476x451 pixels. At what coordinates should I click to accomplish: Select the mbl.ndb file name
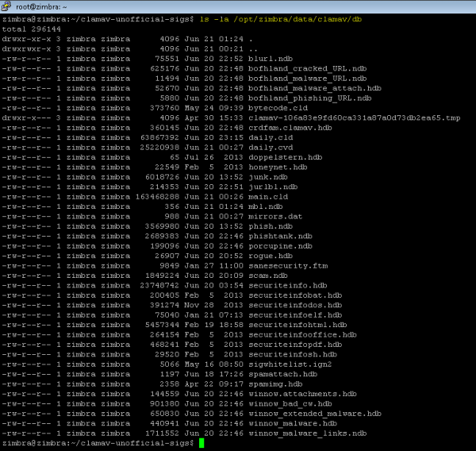pos(266,206)
